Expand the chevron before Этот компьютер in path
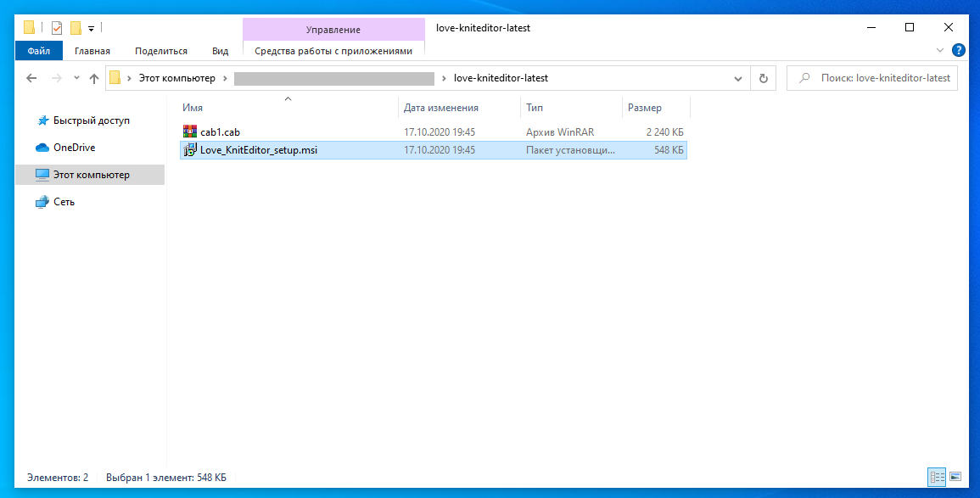 coord(129,78)
